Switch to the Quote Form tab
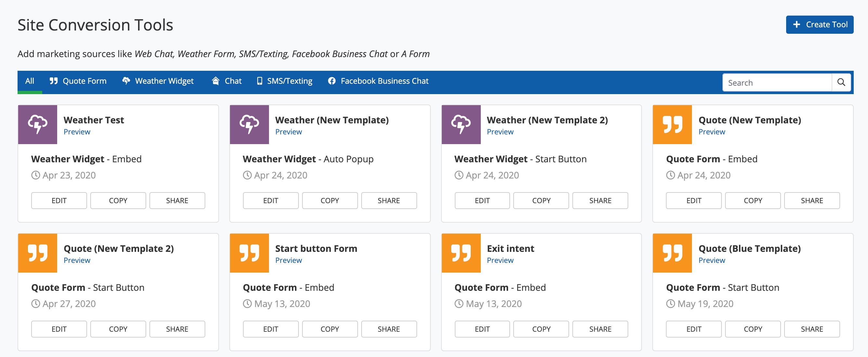Image resolution: width=868 pixels, height=357 pixels. point(78,81)
